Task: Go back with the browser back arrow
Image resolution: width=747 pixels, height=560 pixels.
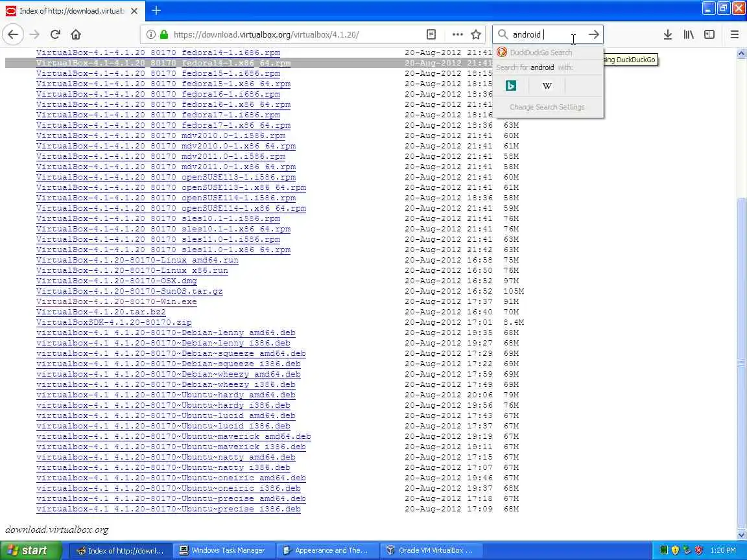Action: coord(13,34)
